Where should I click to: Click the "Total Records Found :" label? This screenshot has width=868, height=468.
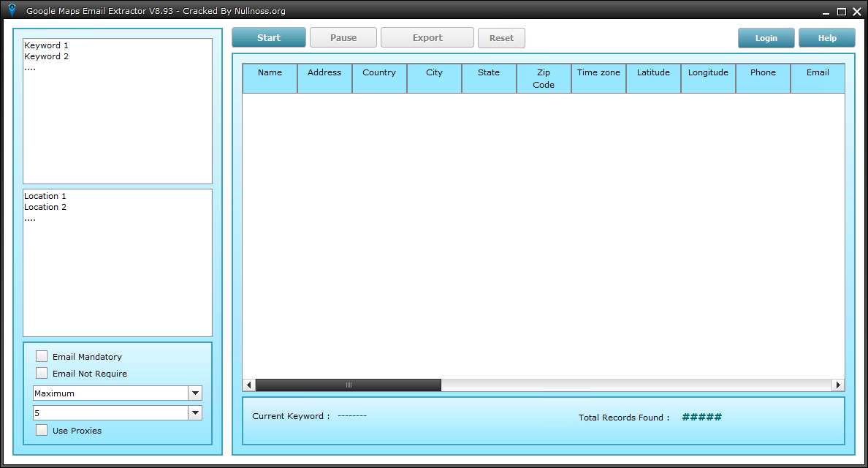coord(624,418)
